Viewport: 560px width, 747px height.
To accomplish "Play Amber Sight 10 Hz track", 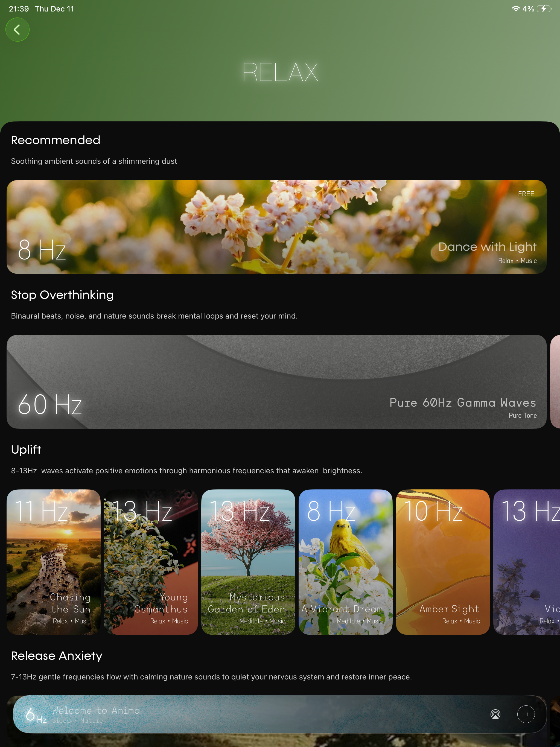I will (x=442, y=562).
